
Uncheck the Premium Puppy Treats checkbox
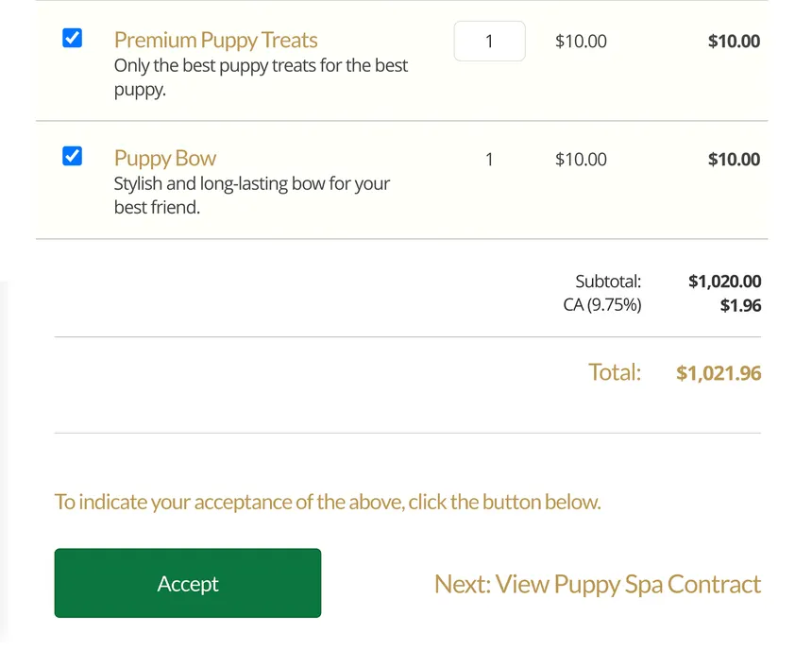(72, 39)
